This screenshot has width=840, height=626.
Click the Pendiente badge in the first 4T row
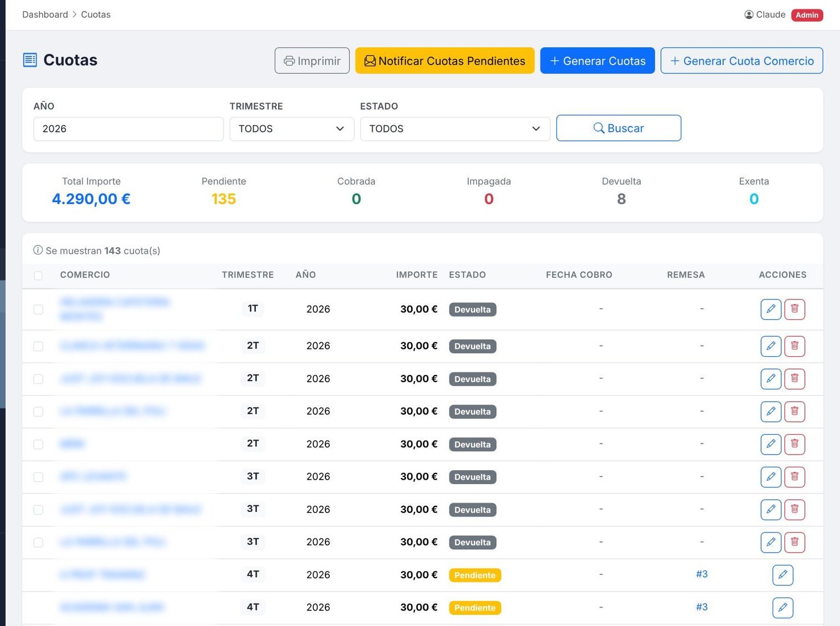click(x=475, y=575)
